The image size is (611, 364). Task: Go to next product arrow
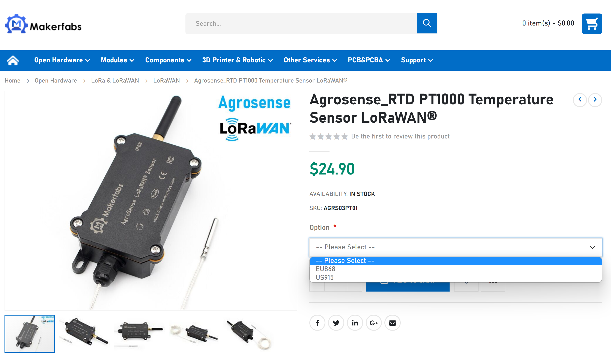(x=595, y=100)
